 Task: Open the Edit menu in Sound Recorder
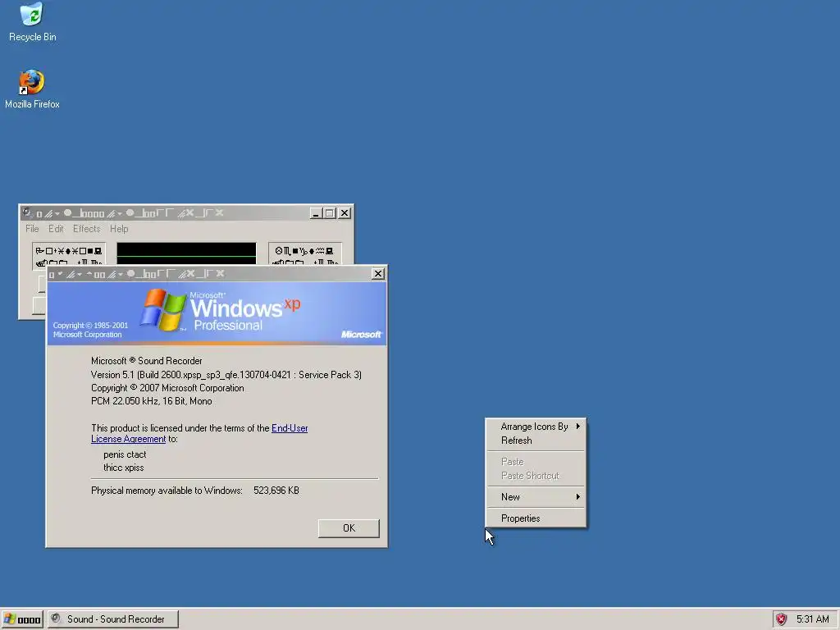point(56,229)
